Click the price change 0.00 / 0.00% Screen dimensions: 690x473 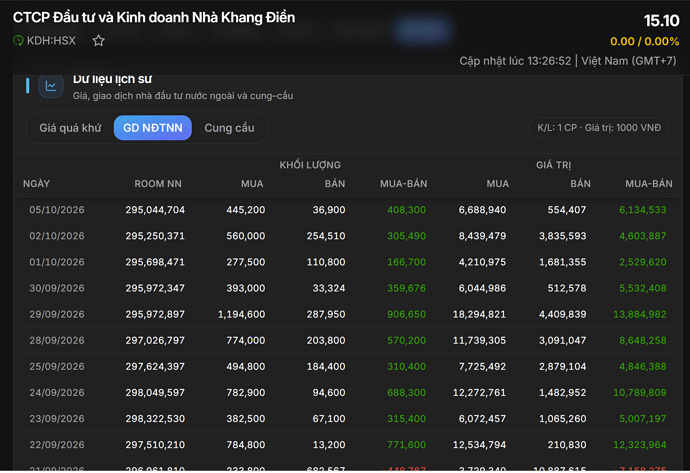tap(645, 41)
